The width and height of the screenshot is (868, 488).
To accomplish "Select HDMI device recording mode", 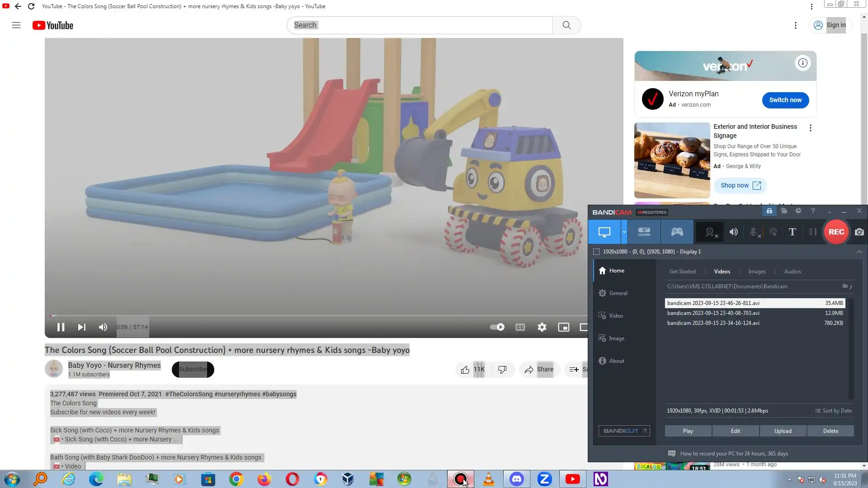I will (x=644, y=232).
